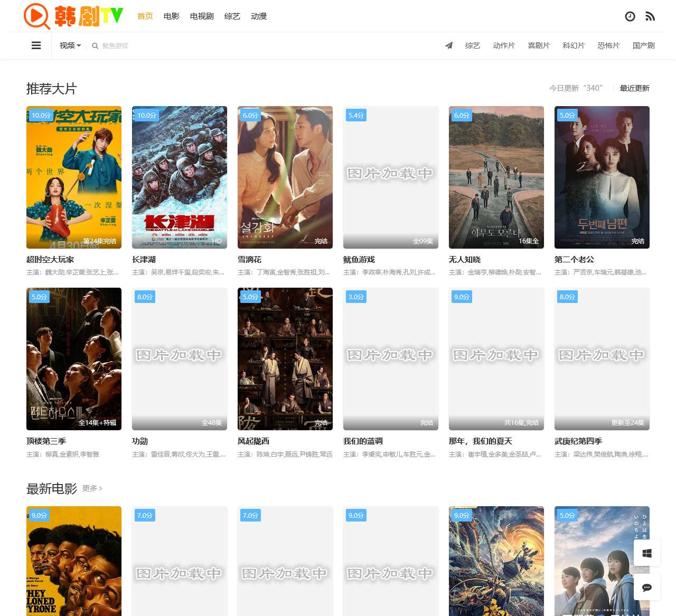Open the 超时空玩家 poster

(x=74, y=177)
